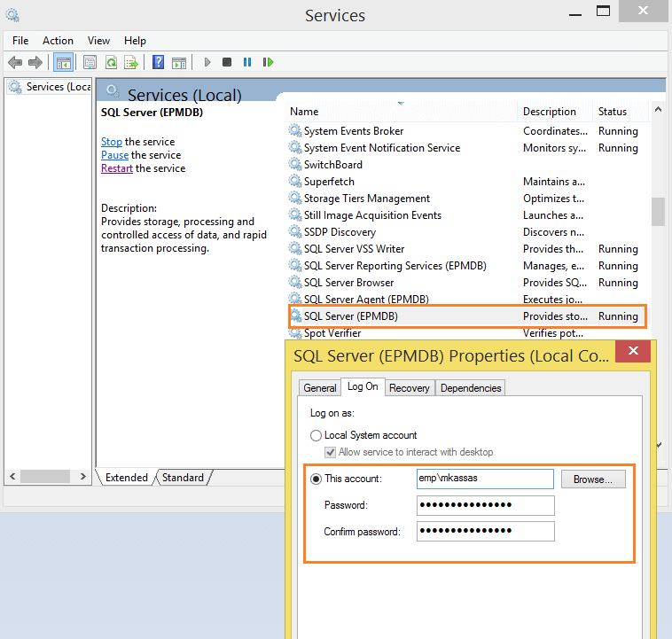The width and height of the screenshot is (672, 639).
Task: Switch to the General tab
Action: coord(320,388)
